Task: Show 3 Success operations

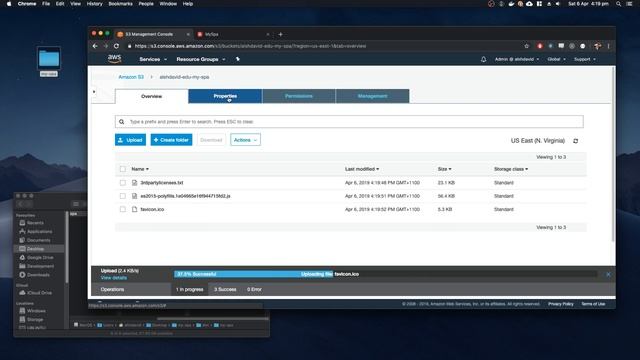Action: pos(225,289)
